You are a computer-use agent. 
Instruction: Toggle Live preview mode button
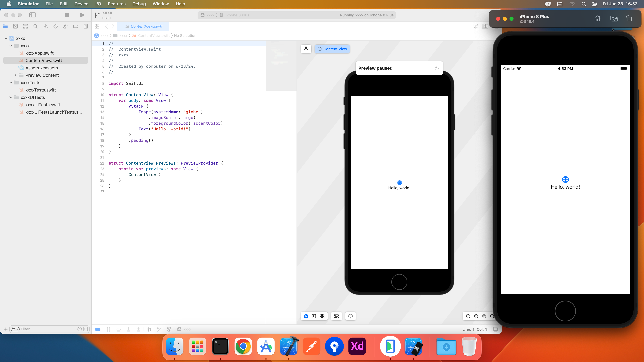pos(306,316)
